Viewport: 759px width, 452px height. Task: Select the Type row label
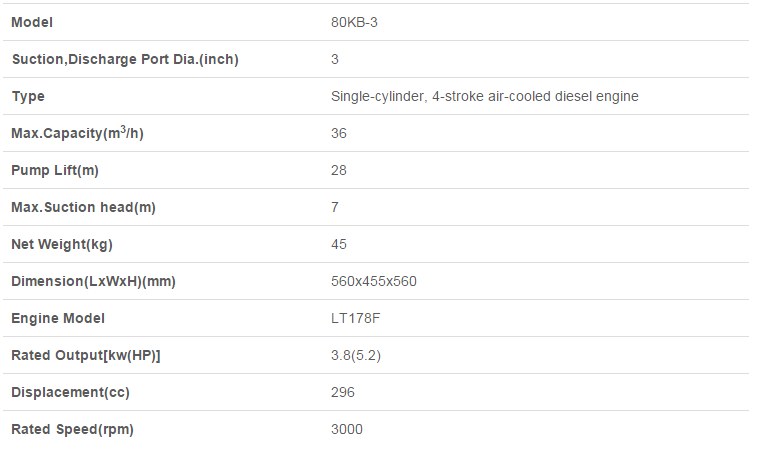pyautogui.click(x=28, y=96)
